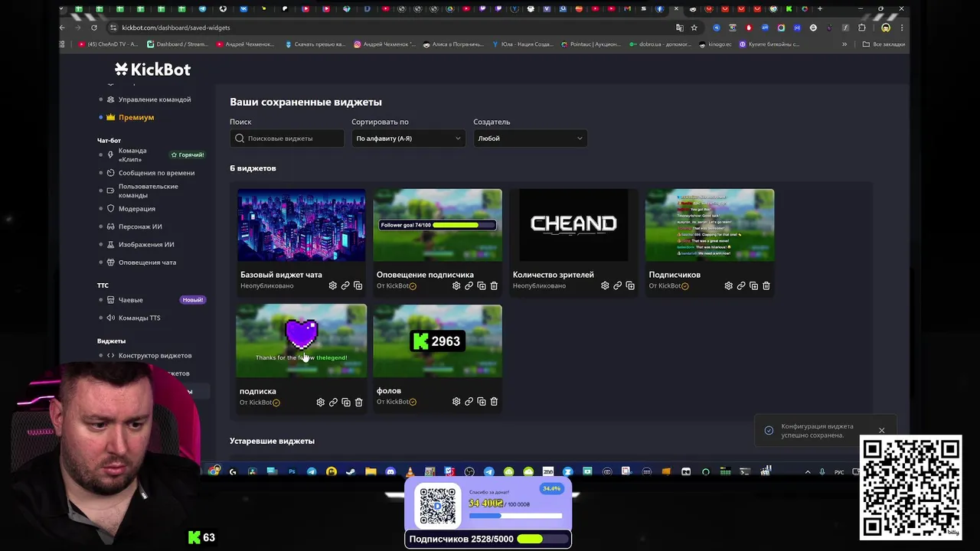The height and width of the screenshot is (551, 980).
Task: Show hidden system tray icons chevron
Action: pyautogui.click(x=808, y=472)
